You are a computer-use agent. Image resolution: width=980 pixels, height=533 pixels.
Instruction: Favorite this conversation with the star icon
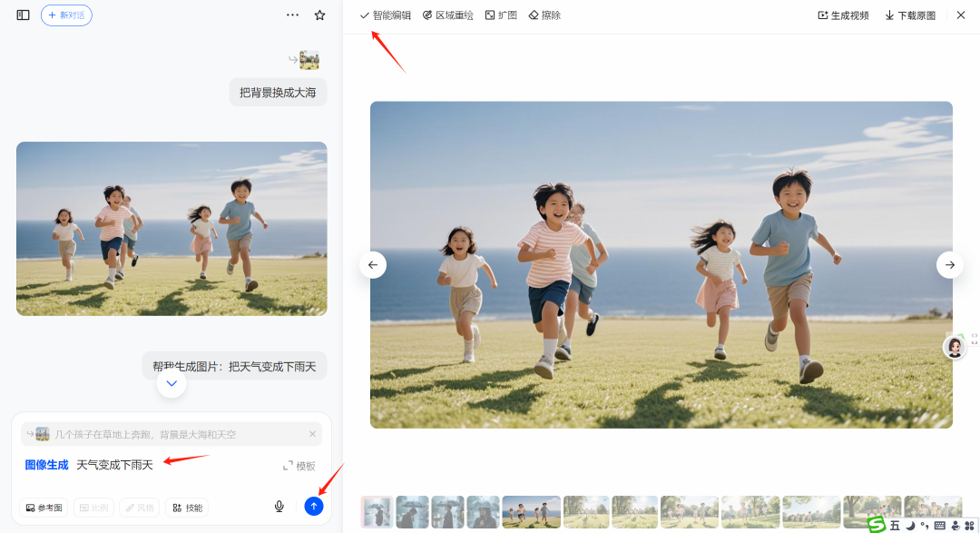click(x=319, y=15)
